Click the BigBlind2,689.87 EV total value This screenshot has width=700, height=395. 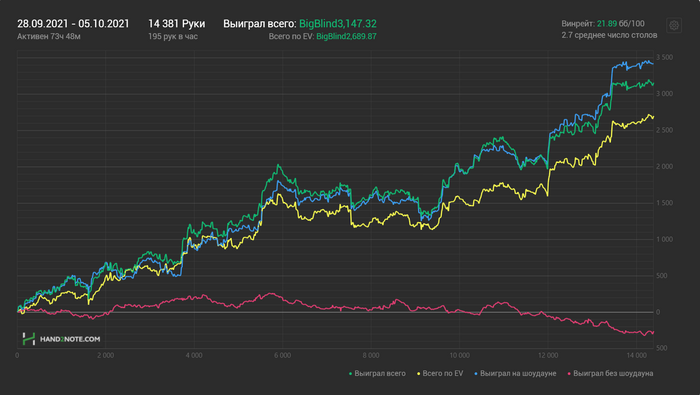[x=346, y=37]
